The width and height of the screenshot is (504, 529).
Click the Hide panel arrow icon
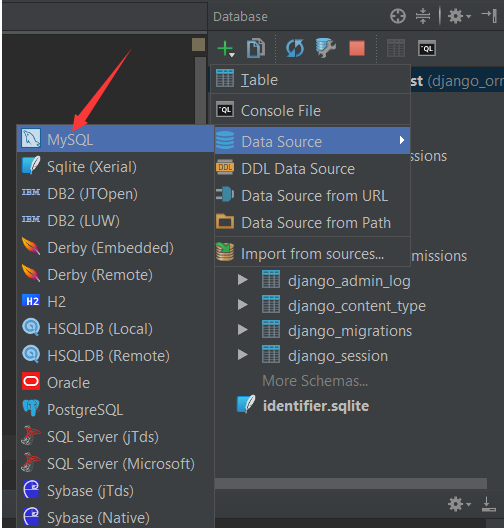(489, 16)
